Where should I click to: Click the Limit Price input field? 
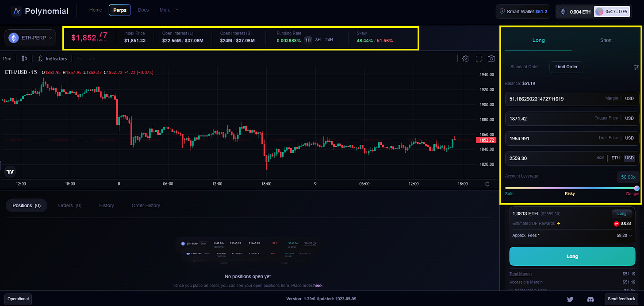tap(572, 138)
